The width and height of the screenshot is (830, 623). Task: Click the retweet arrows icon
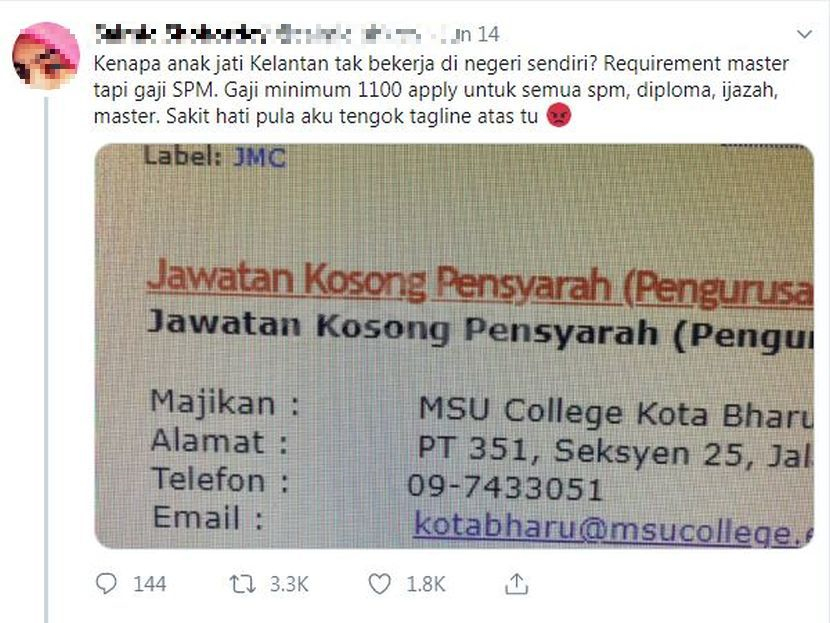point(242,584)
